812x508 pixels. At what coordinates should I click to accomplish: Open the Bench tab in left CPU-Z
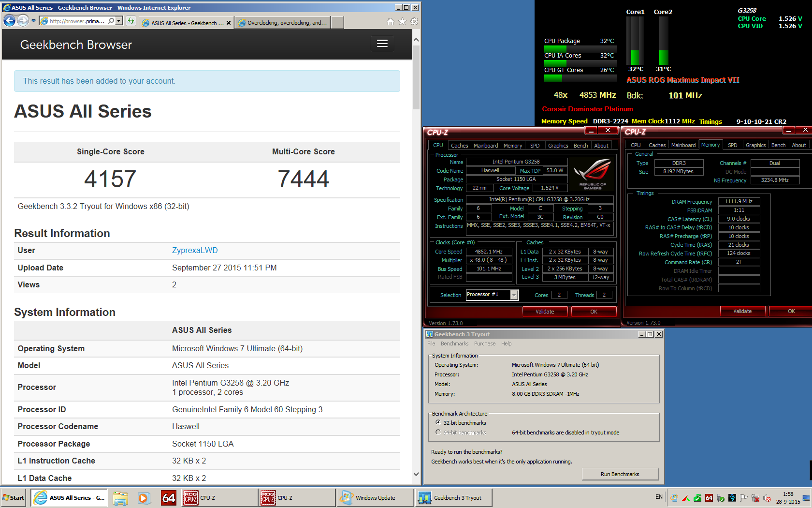581,146
